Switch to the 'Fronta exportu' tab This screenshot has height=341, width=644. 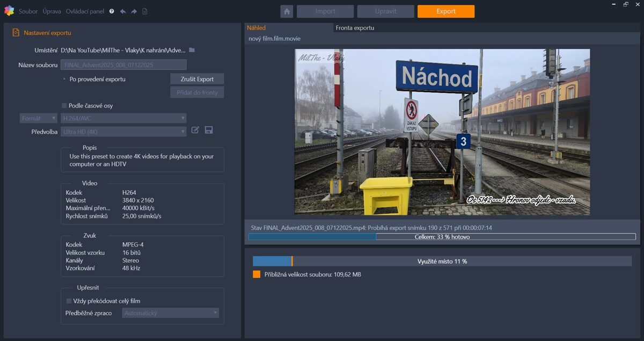click(x=355, y=28)
